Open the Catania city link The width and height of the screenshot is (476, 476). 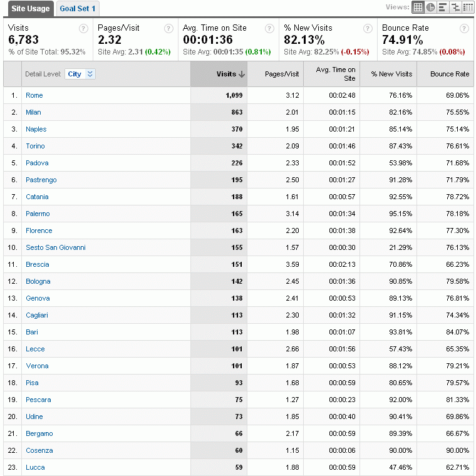37,197
